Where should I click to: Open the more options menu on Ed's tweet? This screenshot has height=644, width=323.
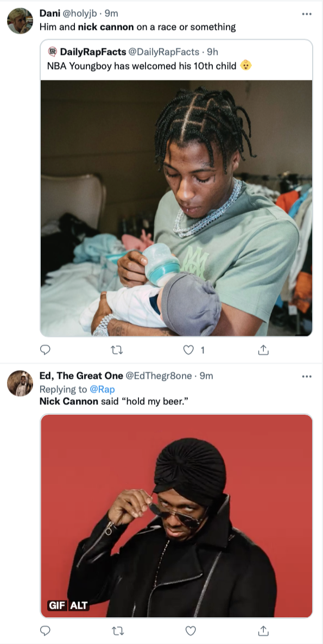[308, 375]
